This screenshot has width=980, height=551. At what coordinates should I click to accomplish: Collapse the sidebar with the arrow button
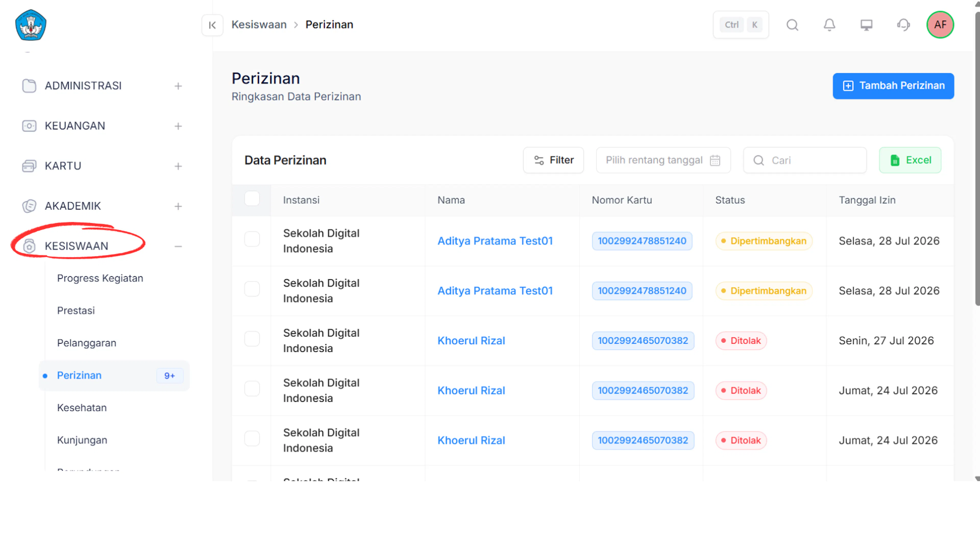coord(212,25)
